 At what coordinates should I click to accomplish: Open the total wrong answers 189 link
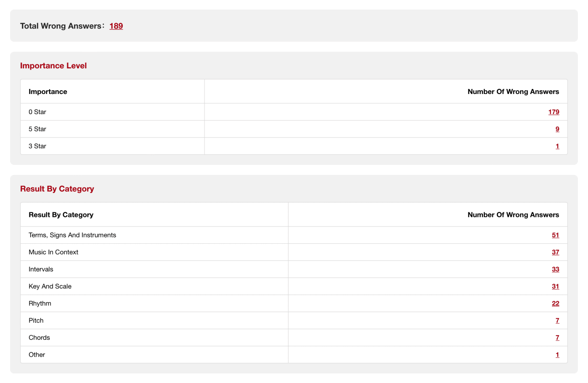point(116,26)
